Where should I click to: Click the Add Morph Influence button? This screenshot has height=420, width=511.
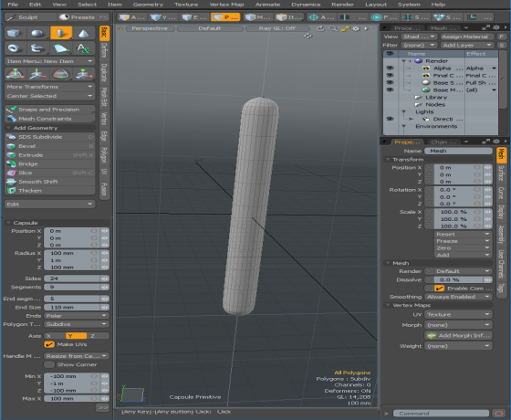458,336
